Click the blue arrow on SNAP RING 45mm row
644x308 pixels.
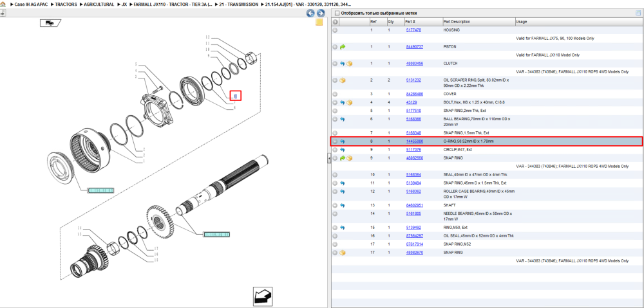click(343, 183)
